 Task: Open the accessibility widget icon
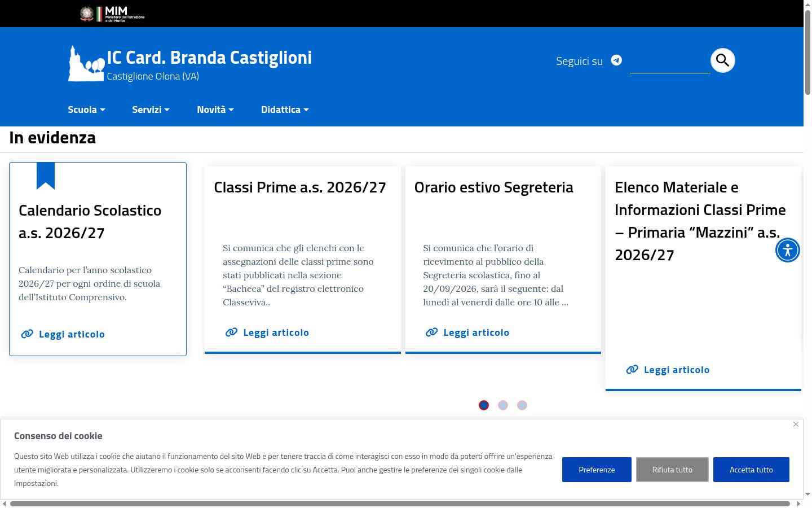(788, 249)
